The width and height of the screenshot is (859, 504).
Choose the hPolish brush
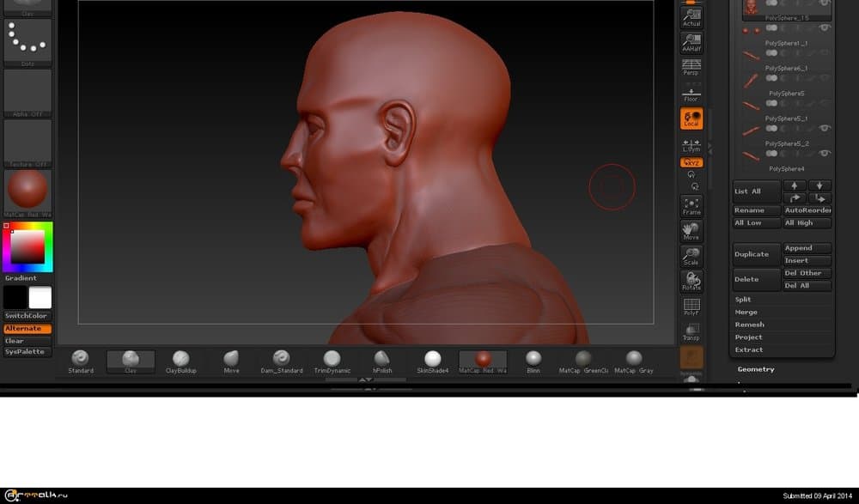pyautogui.click(x=382, y=361)
